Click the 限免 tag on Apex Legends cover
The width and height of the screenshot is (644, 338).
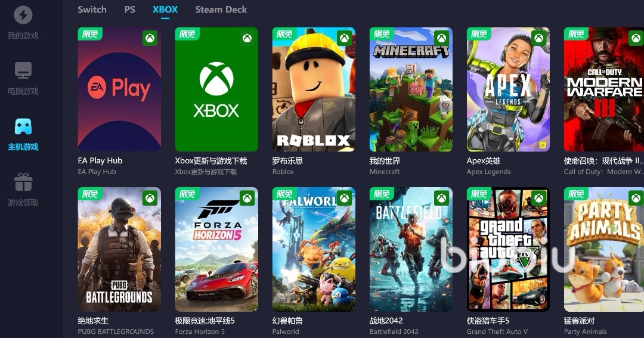(x=479, y=33)
